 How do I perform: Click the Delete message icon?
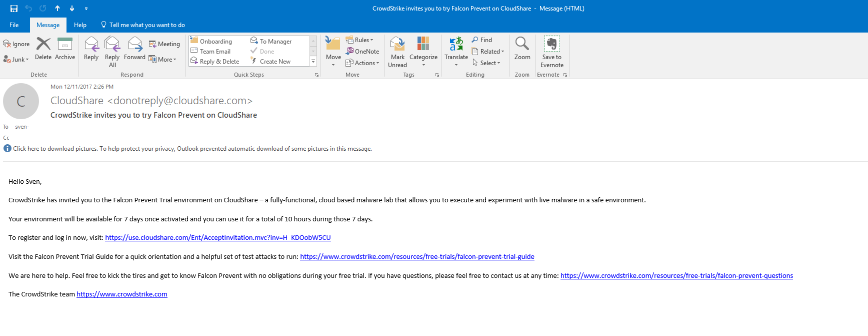[x=43, y=49]
